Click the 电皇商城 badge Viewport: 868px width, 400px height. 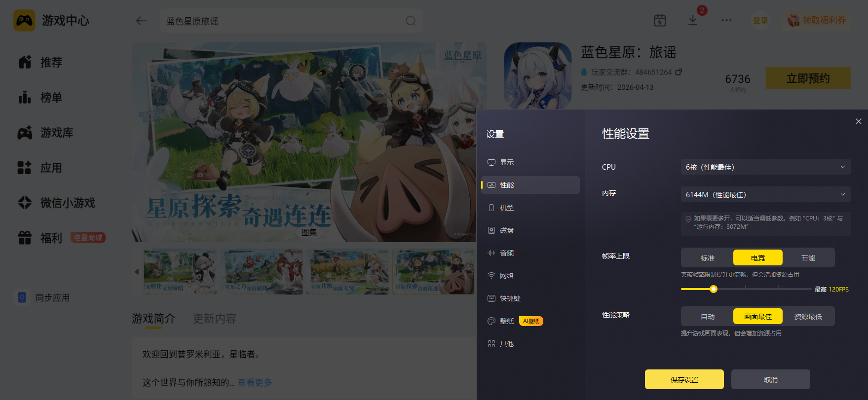pyautogui.click(x=88, y=238)
